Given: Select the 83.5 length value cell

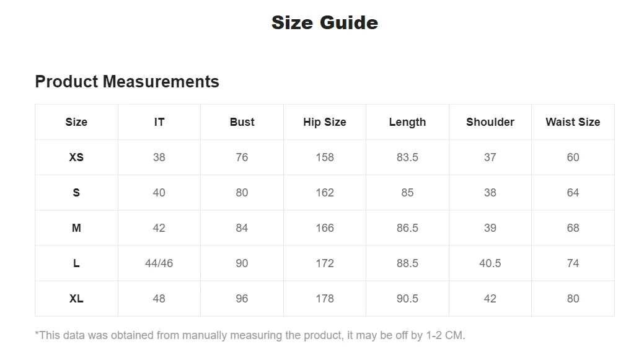Looking at the screenshot, I should click(407, 157).
